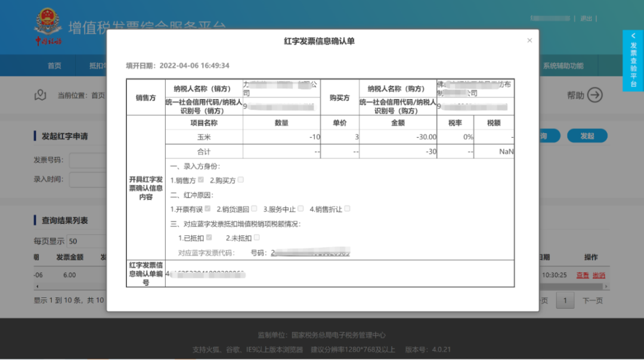Click the location pin icon beside 当前位置

40,95
